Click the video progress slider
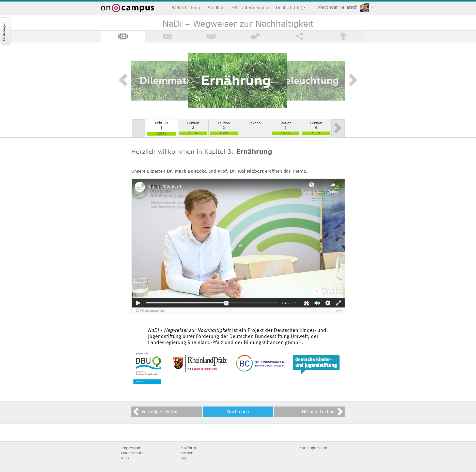The image size is (476, 472). 211,303
